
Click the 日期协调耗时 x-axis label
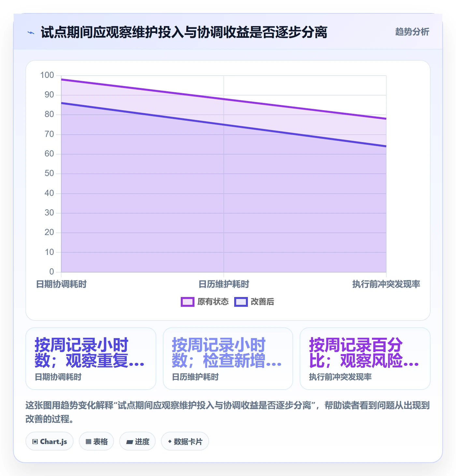[x=61, y=284]
